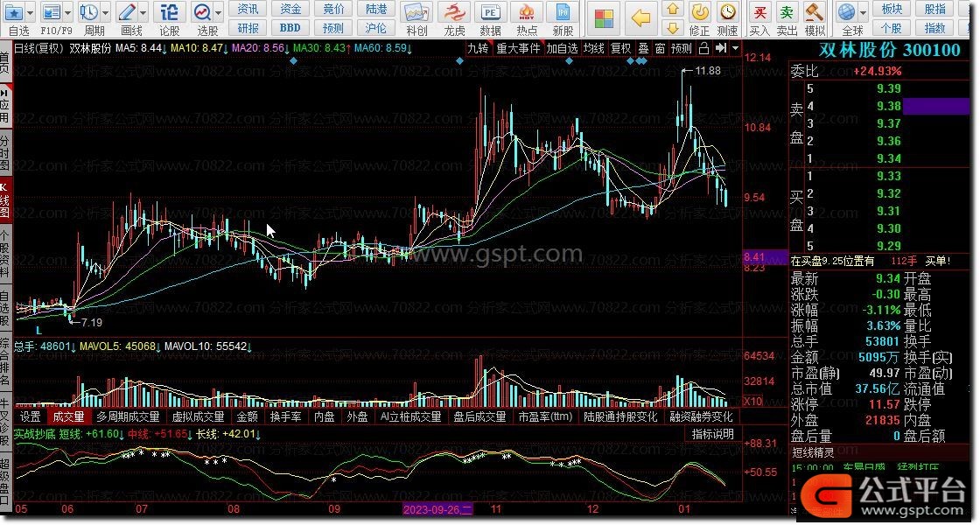This screenshot has width=980, height=525.
Task: Click the 竞价 auction button
Action: [x=333, y=9]
